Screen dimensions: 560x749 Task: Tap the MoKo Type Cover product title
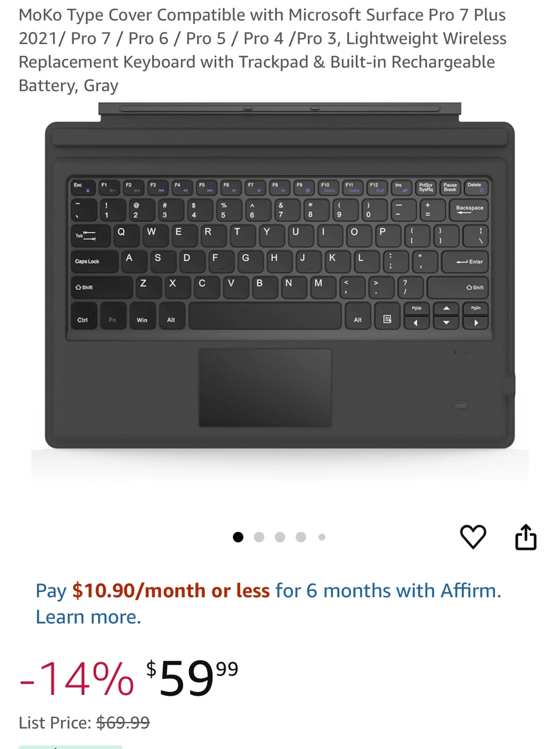263,50
